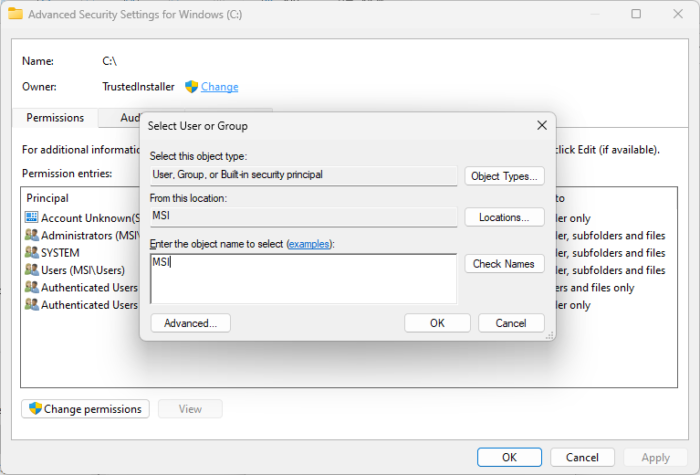This screenshot has height=475, width=700.
Task: Cancel the Select User or Group dialog
Action: (x=511, y=323)
